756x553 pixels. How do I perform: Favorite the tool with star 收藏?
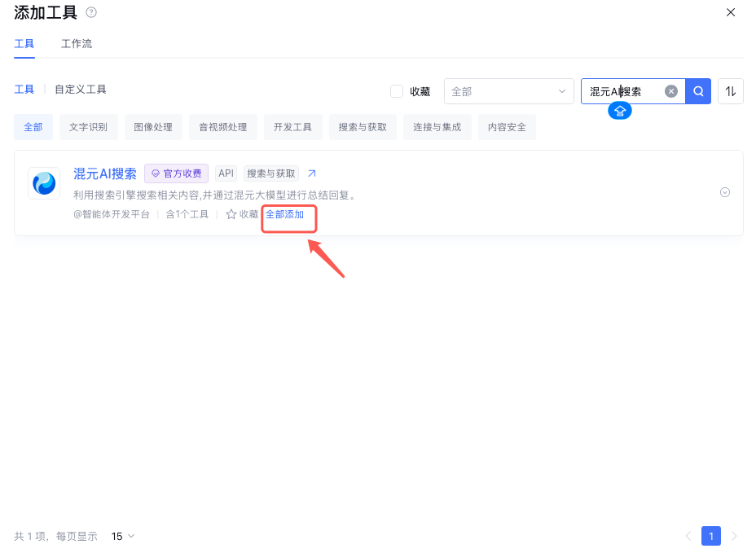pyautogui.click(x=242, y=214)
